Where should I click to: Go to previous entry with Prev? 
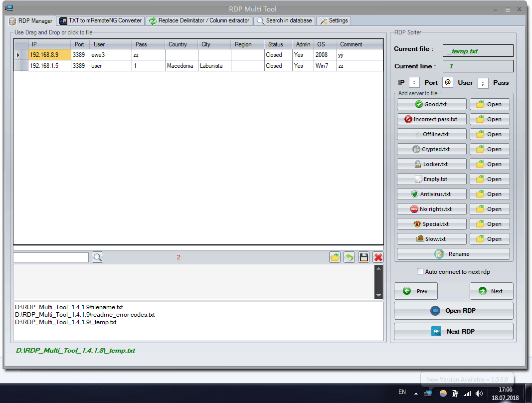pos(416,291)
